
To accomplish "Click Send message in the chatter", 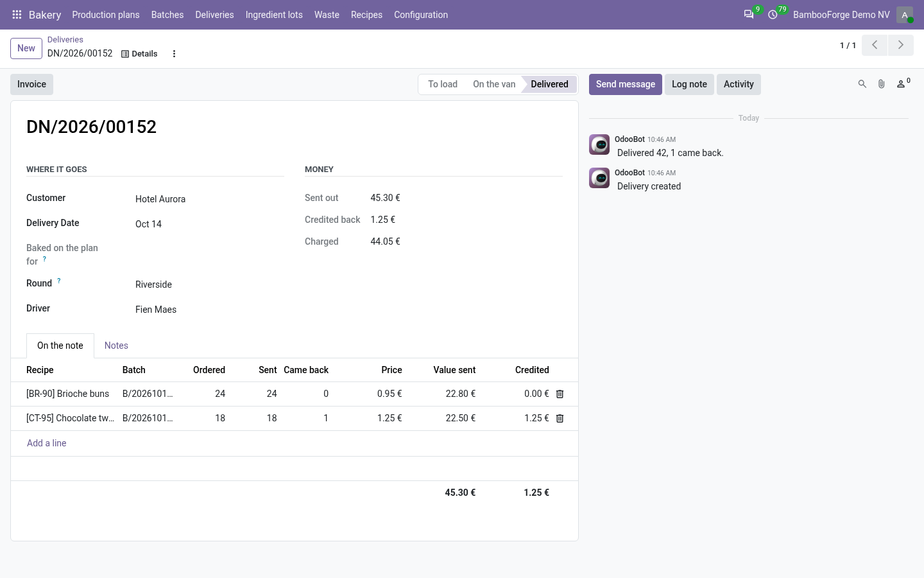I will pyautogui.click(x=626, y=84).
